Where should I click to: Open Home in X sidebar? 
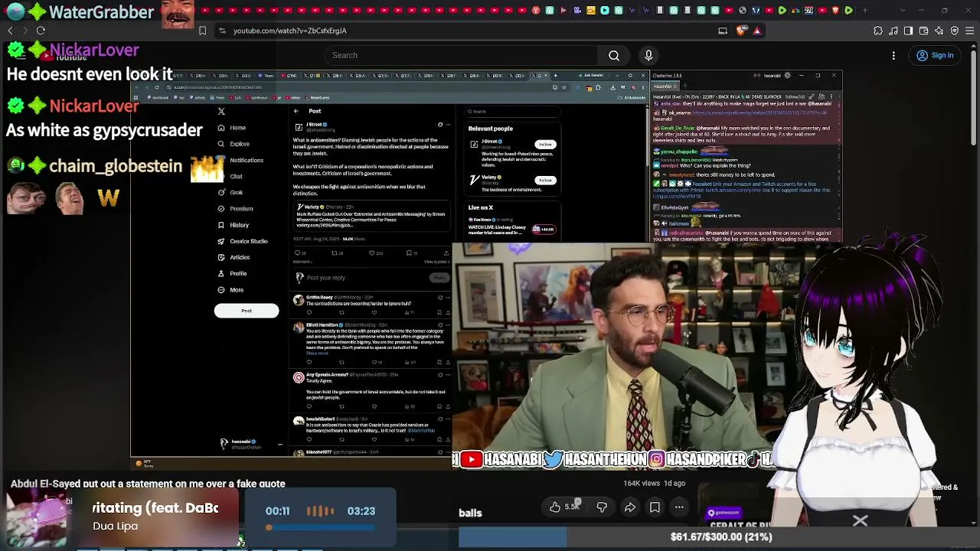tap(231, 128)
